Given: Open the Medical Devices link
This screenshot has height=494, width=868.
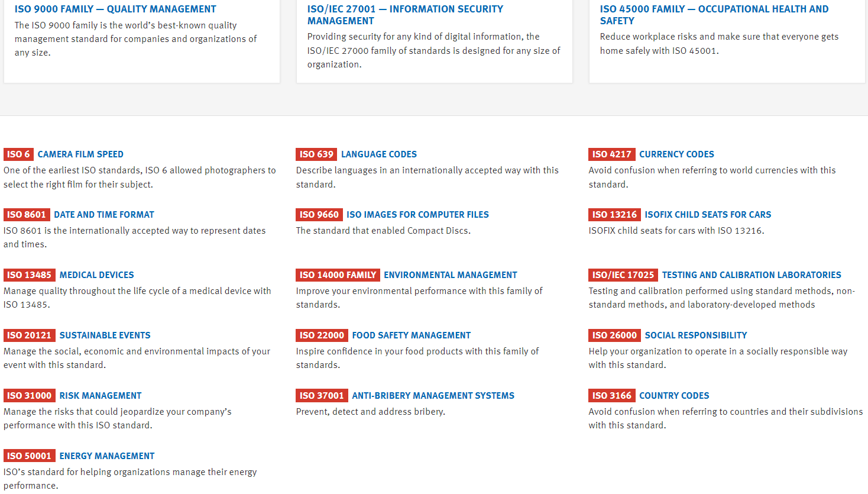Looking at the screenshot, I should 97,275.
